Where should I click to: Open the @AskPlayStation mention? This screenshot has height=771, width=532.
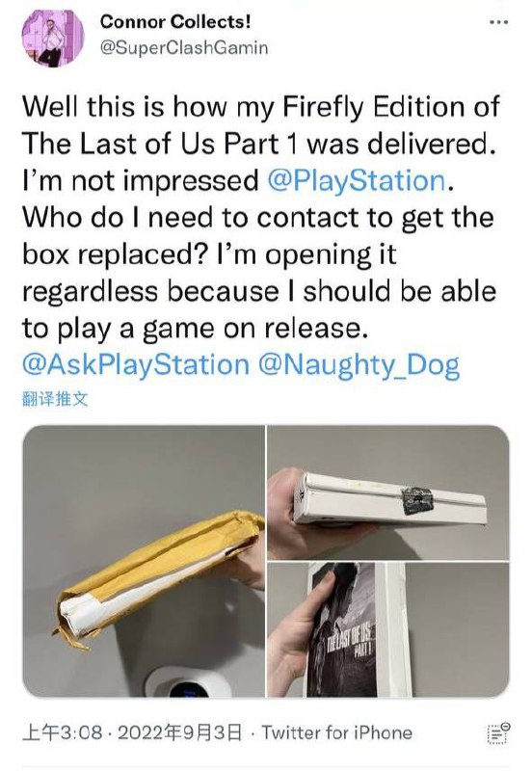136,365
